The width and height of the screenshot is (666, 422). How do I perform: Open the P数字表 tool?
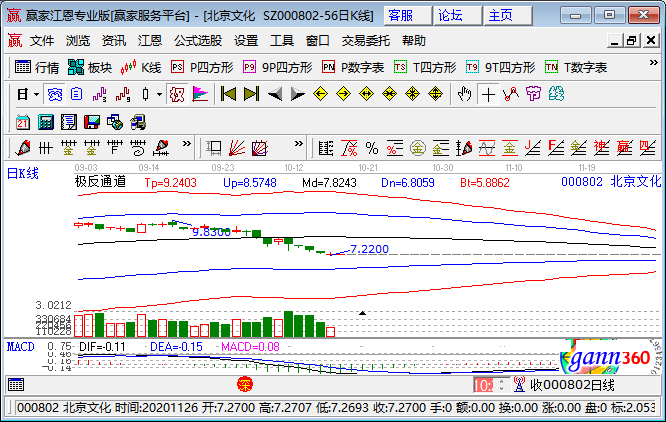[x=353, y=67]
